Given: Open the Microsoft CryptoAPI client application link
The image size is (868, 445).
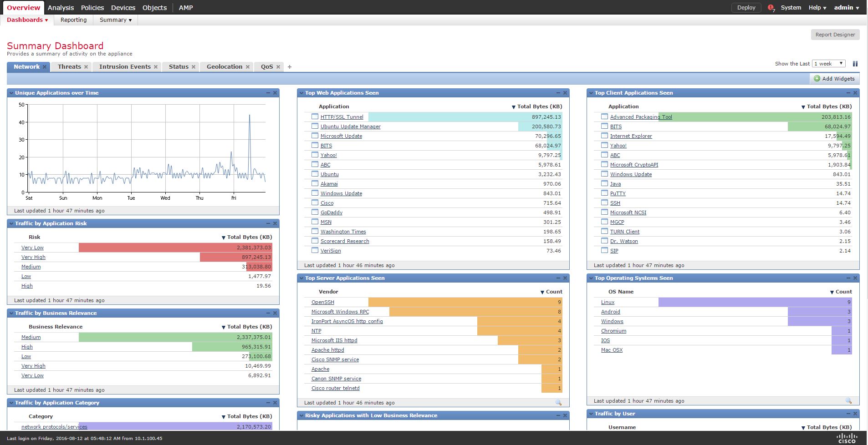Looking at the screenshot, I should [634, 165].
